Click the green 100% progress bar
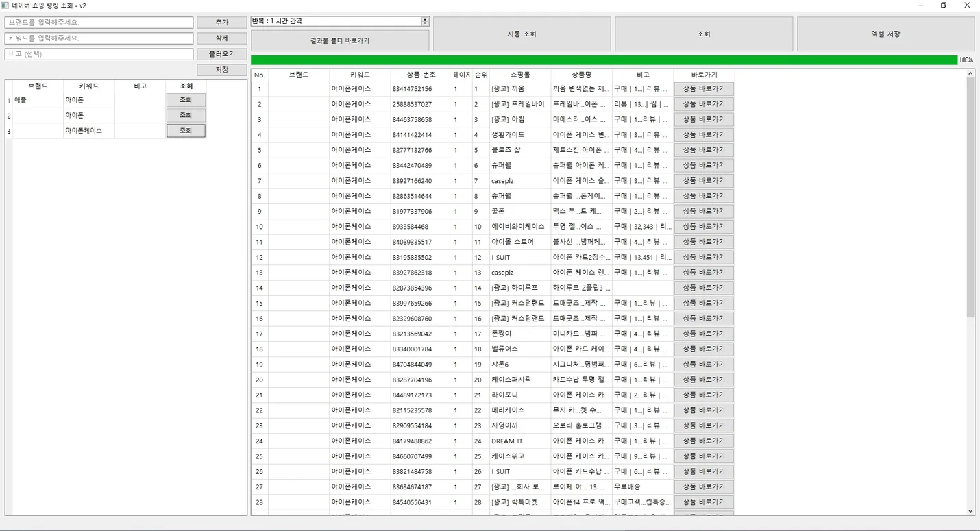 pyautogui.click(x=604, y=60)
